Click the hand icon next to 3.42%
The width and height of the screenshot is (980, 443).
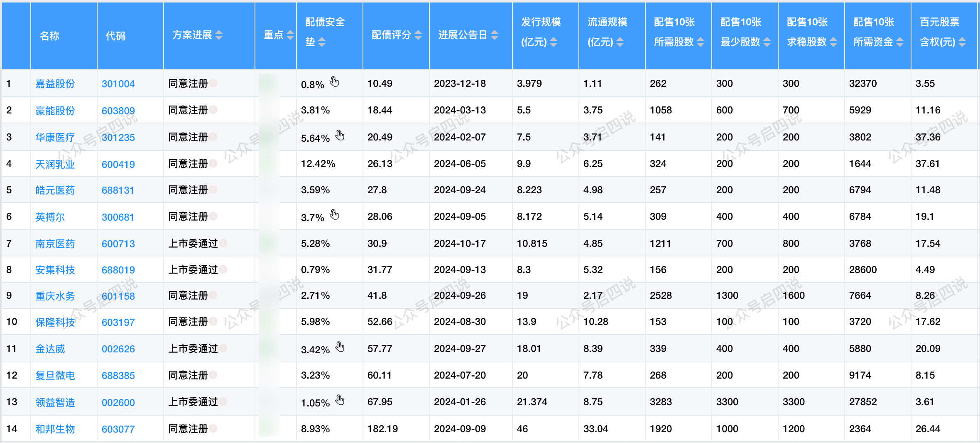click(340, 347)
